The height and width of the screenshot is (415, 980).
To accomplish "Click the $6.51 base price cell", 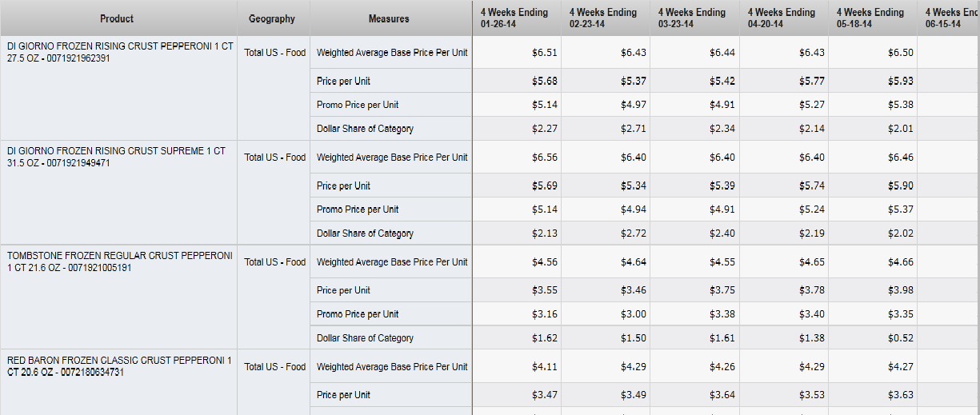I will point(545,53).
